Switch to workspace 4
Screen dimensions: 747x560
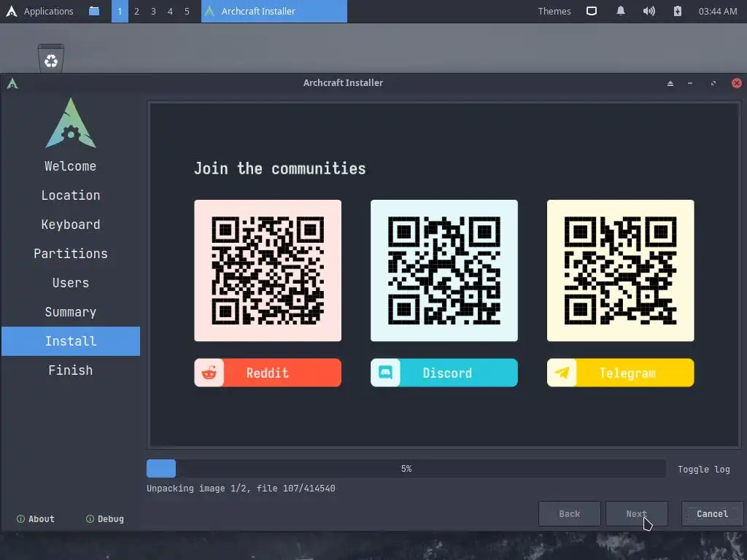170,11
